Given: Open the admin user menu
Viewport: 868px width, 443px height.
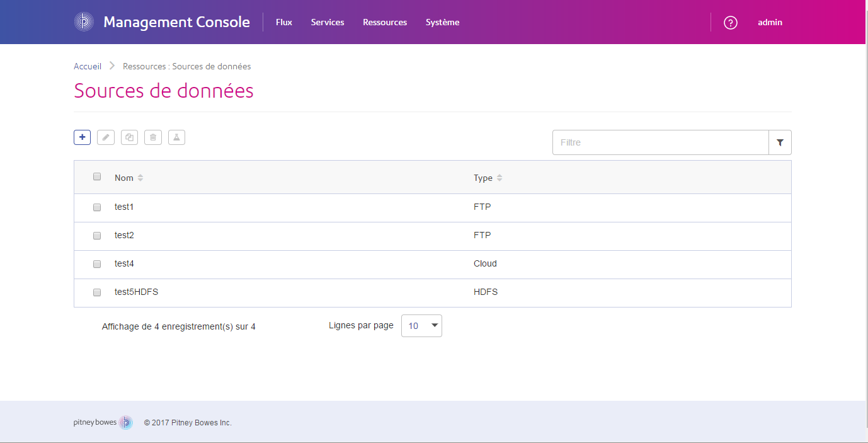Looking at the screenshot, I should (770, 22).
